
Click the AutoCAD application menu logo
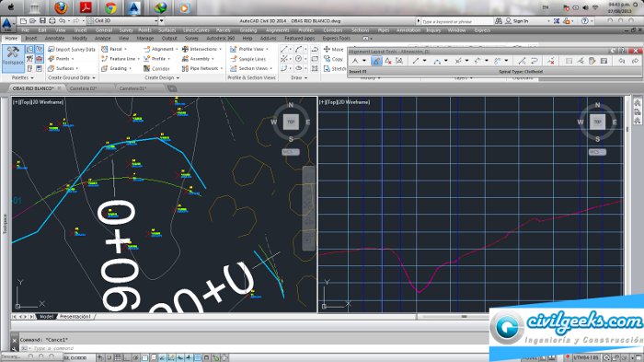tap(7, 24)
